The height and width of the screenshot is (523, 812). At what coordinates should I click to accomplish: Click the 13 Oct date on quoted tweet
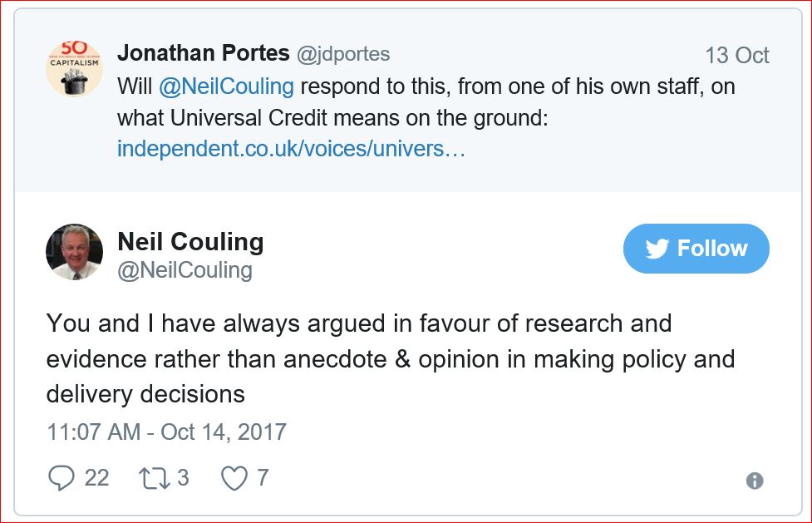736,56
